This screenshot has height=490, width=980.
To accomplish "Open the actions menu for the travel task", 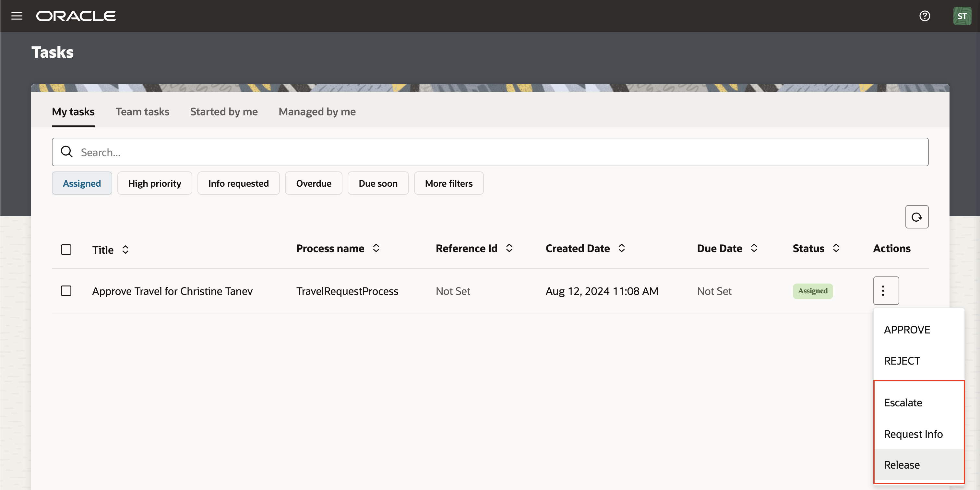I will pos(886,290).
